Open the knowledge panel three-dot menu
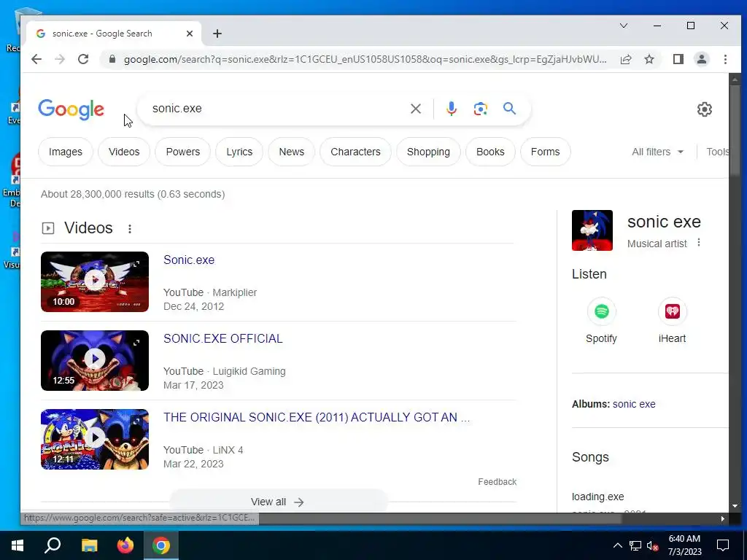The height and width of the screenshot is (560, 747). tap(698, 243)
